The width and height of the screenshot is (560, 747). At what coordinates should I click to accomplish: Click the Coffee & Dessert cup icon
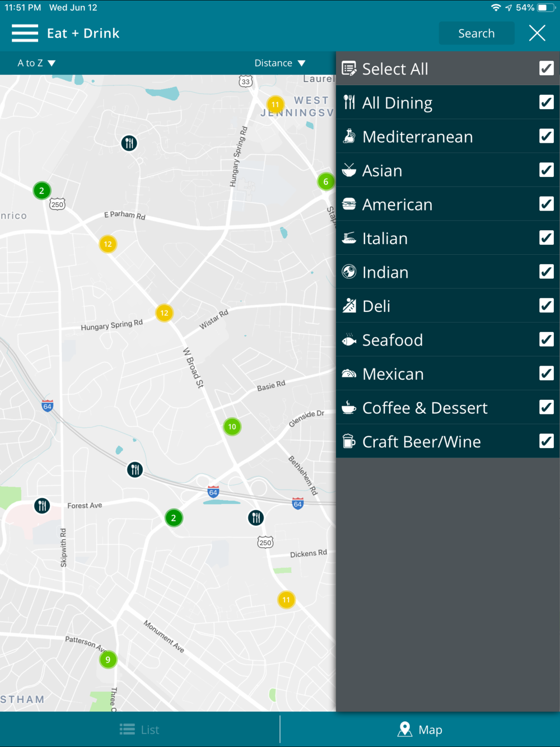coord(349,407)
